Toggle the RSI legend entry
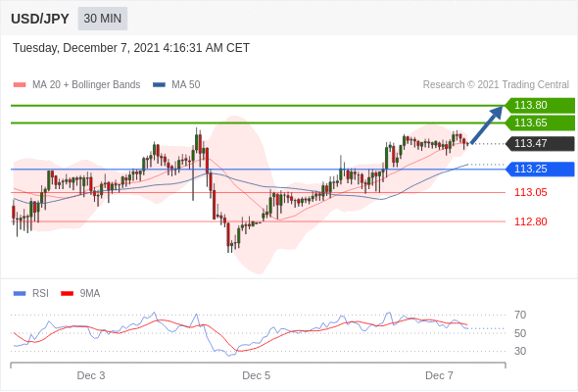 pyautogui.click(x=31, y=294)
